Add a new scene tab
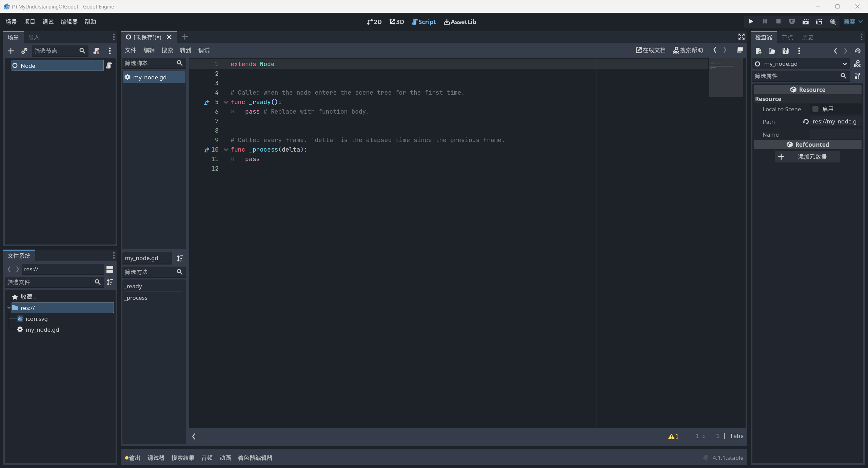868x468 pixels. (185, 37)
